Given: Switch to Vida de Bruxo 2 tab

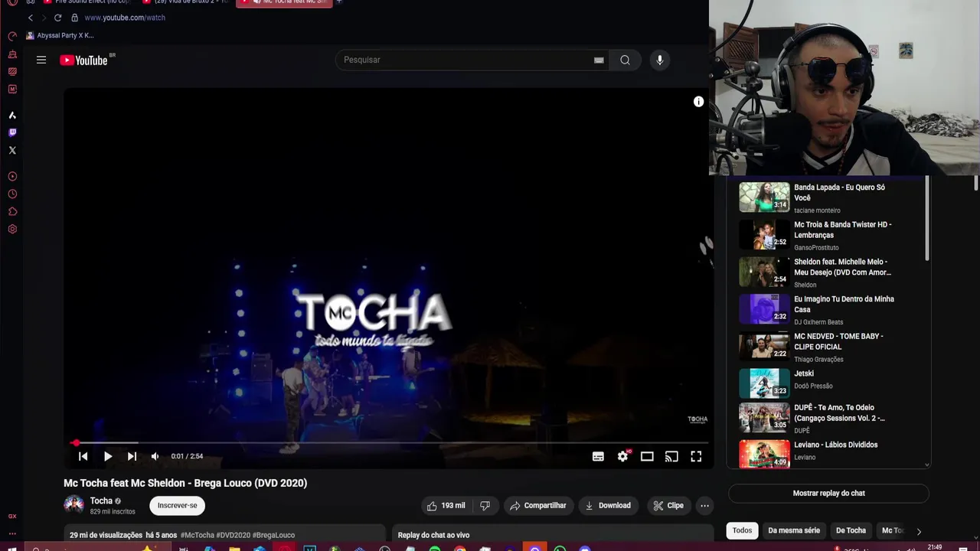Looking at the screenshot, I should click(x=186, y=2).
